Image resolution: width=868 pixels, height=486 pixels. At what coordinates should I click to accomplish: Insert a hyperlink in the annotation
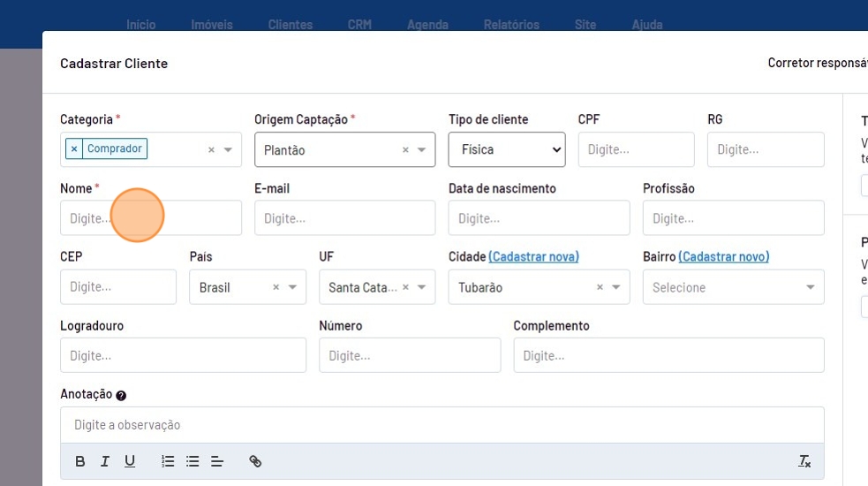[x=255, y=461]
